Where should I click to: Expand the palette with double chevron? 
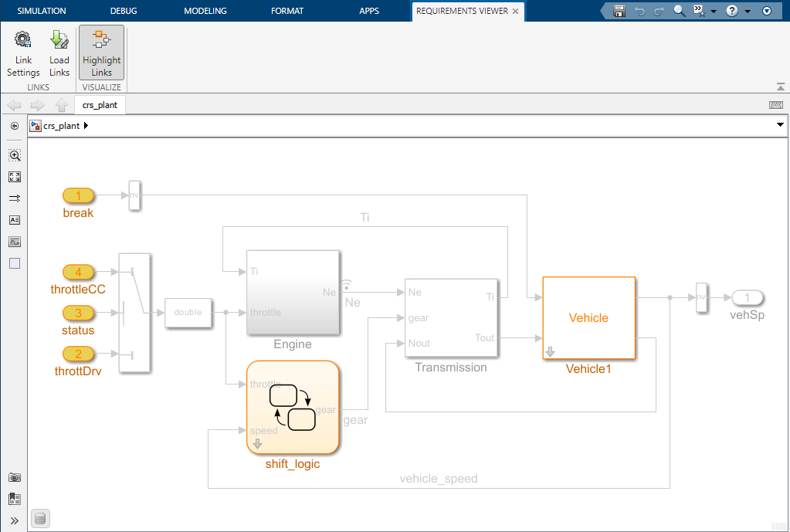click(15, 520)
